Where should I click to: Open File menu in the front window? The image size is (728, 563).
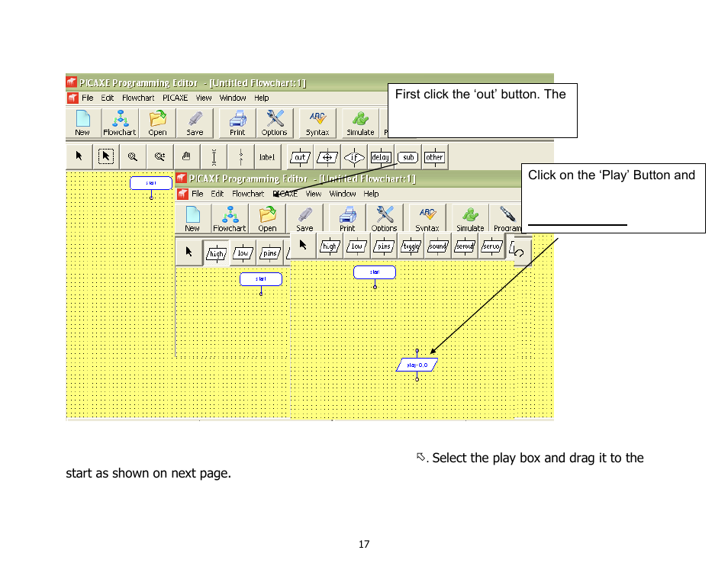[x=198, y=194]
